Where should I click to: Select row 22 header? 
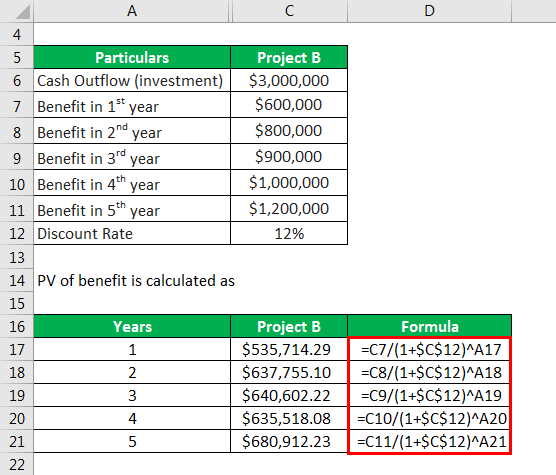(17, 464)
